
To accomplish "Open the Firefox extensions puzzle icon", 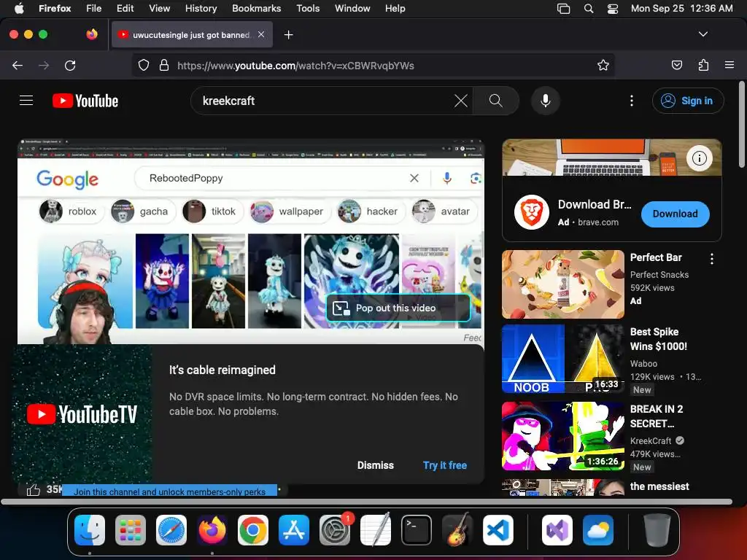I will click(x=703, y=65).
